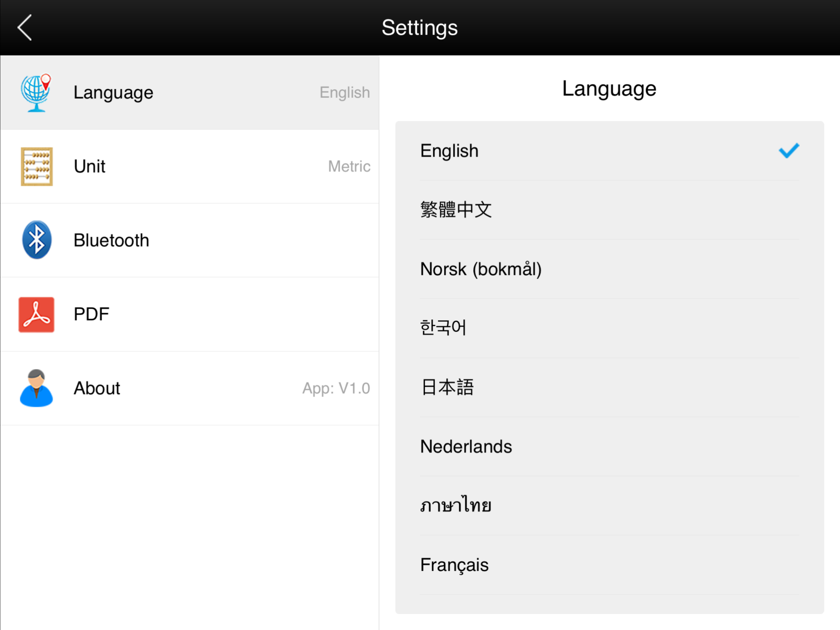Select 한국어 language option
The width and height of the screenshot is (840, 630).
(x=609, y=328)
